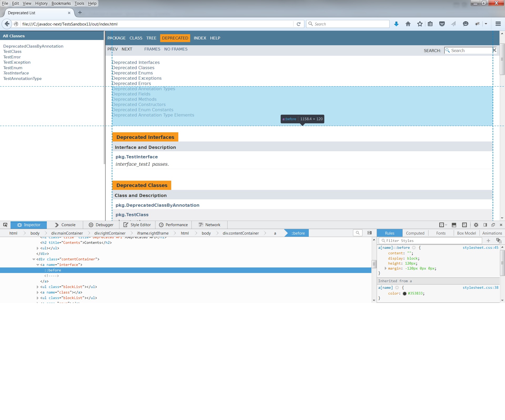Open devtools settings gear icon
Screen dimensions: 505x420
pos(476,225)
